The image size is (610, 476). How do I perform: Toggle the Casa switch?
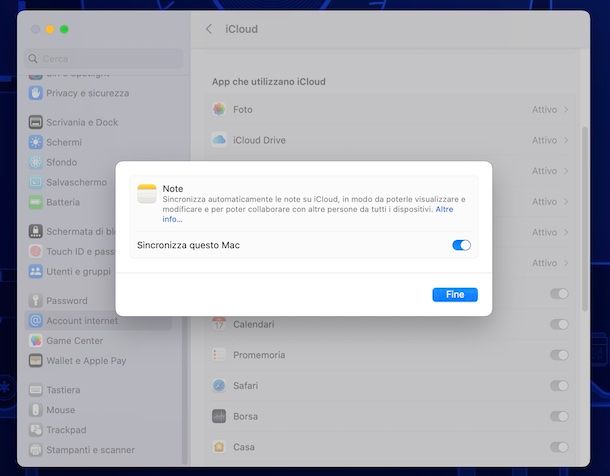[559, 447]
